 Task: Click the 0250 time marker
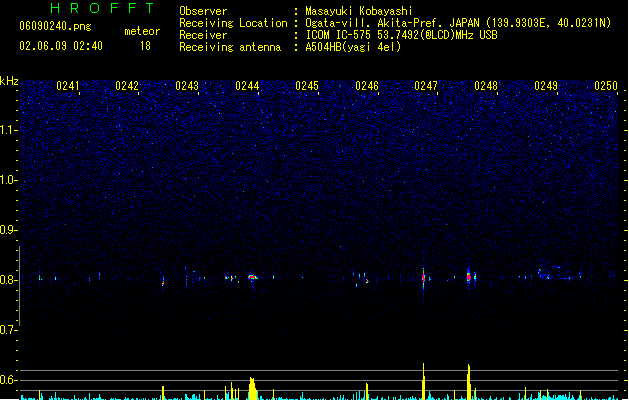click(606, 86)
